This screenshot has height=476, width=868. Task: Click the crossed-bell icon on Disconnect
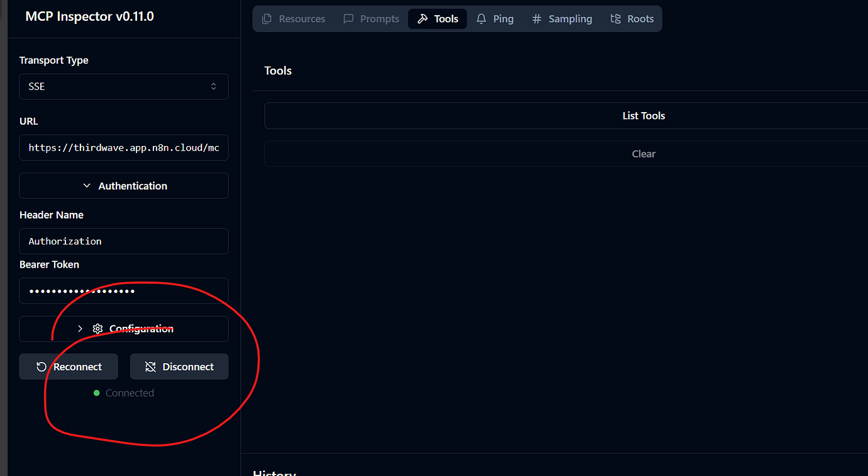pyautogui.click(x=150, y=366)
